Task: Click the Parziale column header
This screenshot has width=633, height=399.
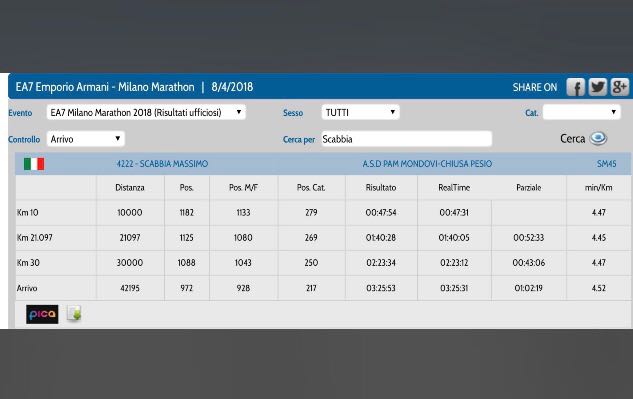Action: [x=528, y=187]
